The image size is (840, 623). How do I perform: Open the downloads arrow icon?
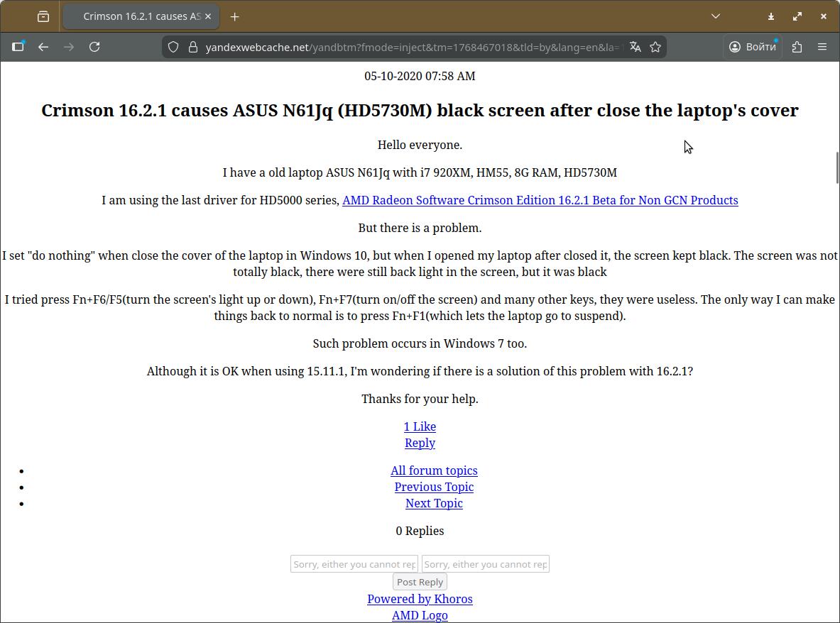pyautogui.click(x=771, y=16)
